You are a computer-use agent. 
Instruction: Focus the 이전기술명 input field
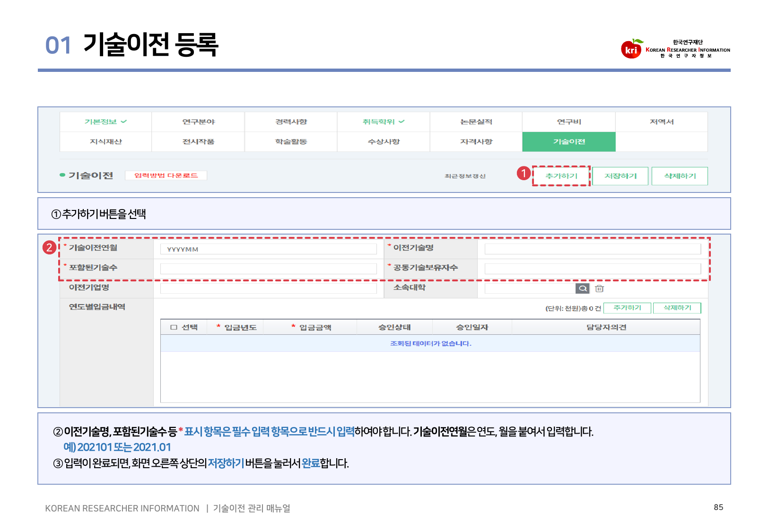point(593,249)
